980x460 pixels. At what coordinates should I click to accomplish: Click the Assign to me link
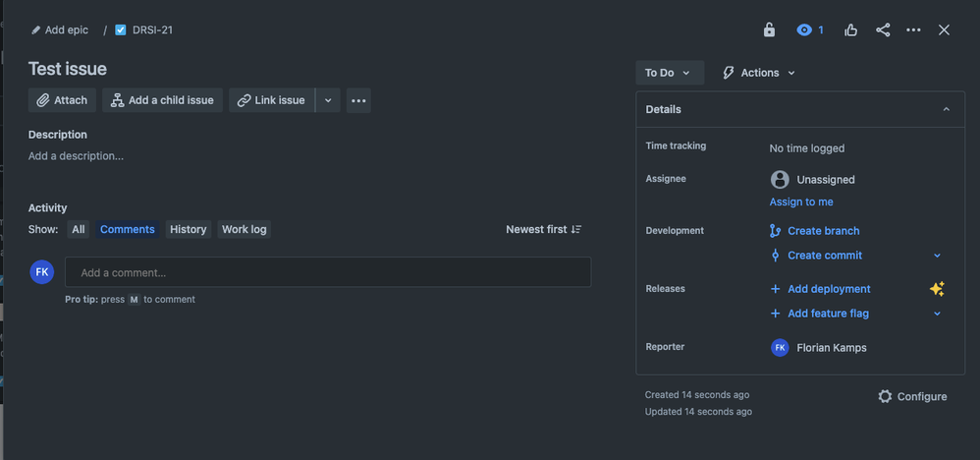pos(801,202)
